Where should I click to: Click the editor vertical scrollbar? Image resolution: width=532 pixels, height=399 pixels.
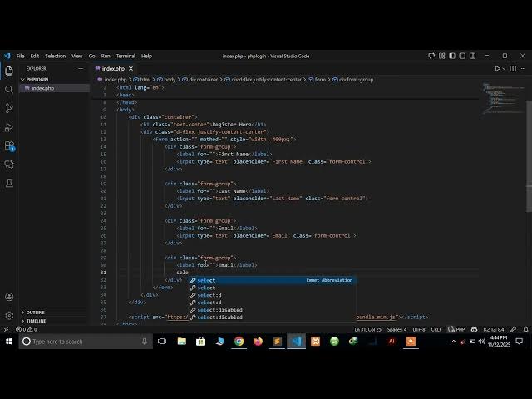click(529, 156)
